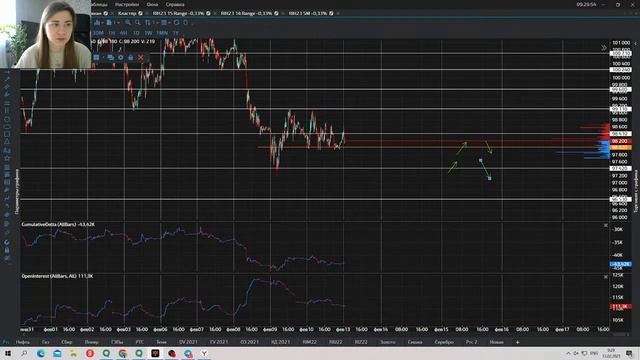The width and height of the screenshot is (640, 360).
Task: Toggle the check icon on Кластер tab
Action: (x=140, y=13)
